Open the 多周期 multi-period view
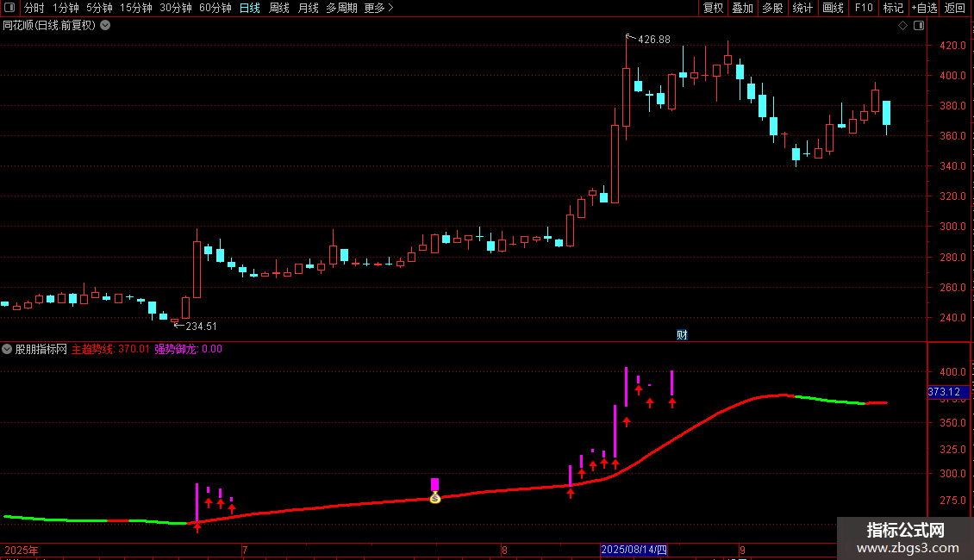 (x=341, y=8)
